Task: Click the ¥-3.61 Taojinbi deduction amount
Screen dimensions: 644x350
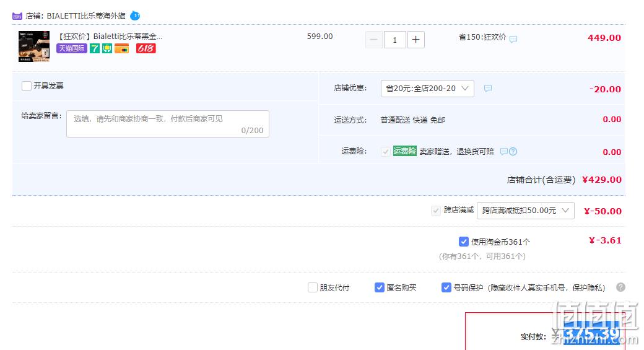Action: (x=605, y=240)
